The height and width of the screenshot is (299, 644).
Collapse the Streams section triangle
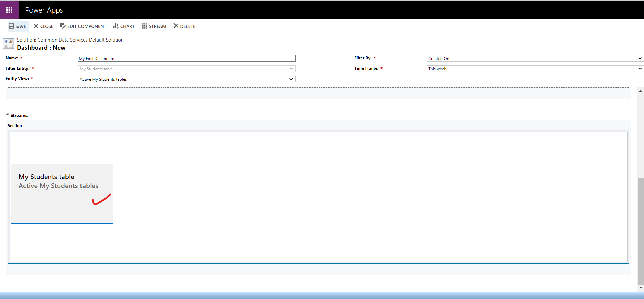click(7, 114)
